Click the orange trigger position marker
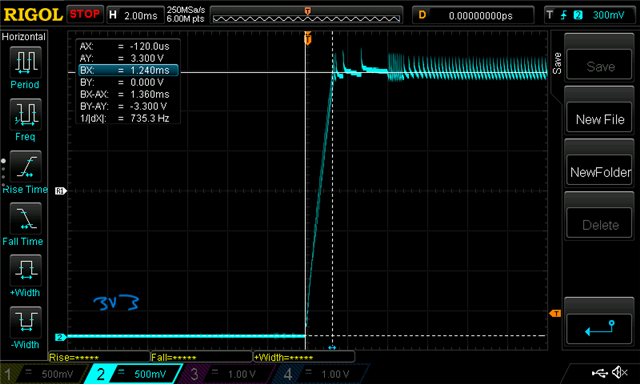 click(x=307, y=39)
